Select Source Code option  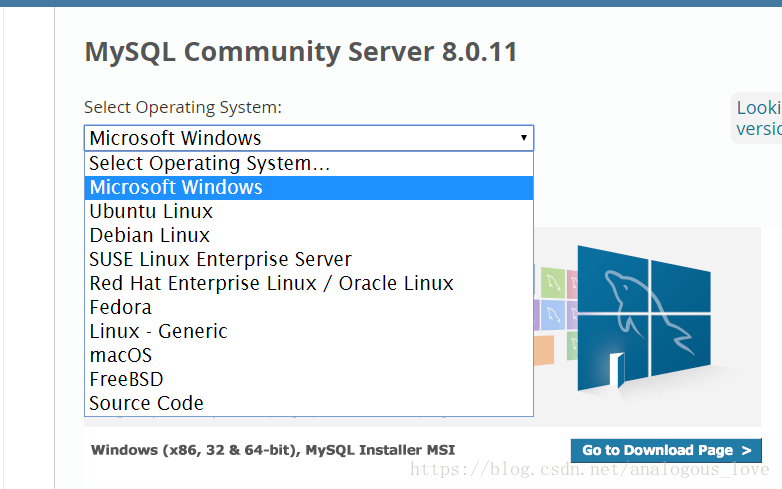click(146, 403)
